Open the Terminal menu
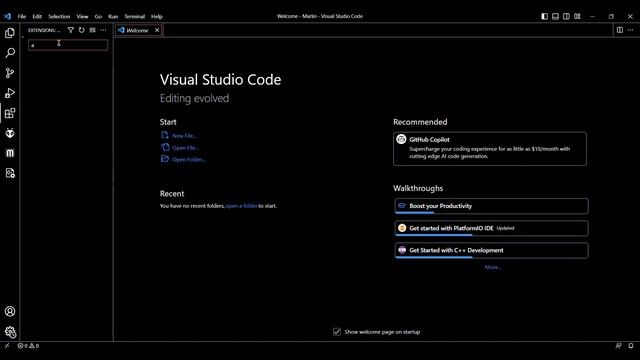This screenshot has width=640, height=360. coord(135,16)
